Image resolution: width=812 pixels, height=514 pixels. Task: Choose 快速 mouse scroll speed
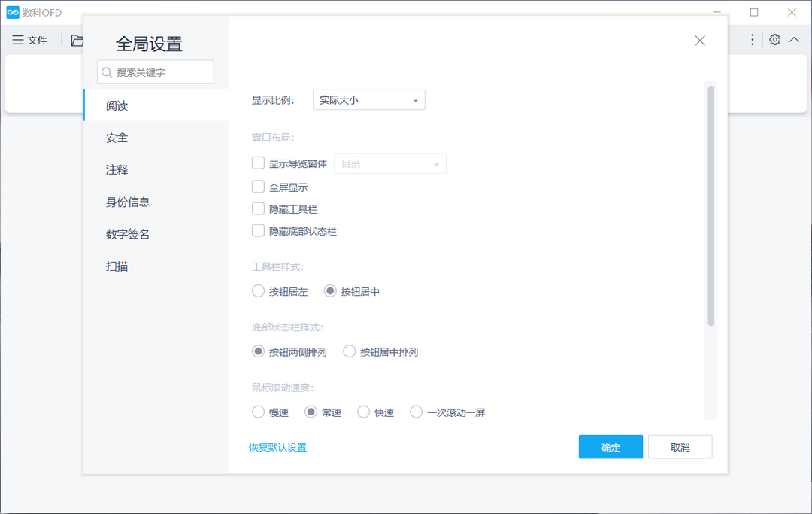tap(363, 412)
